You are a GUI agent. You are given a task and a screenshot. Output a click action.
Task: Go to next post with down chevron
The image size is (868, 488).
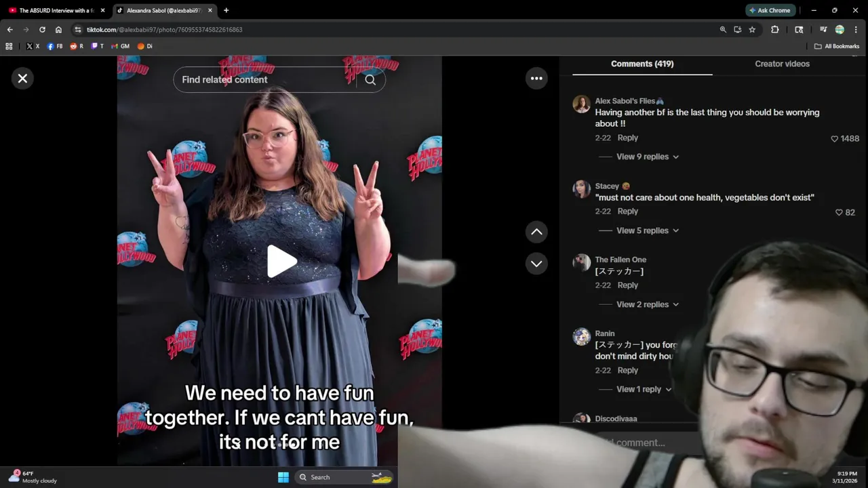536,264
